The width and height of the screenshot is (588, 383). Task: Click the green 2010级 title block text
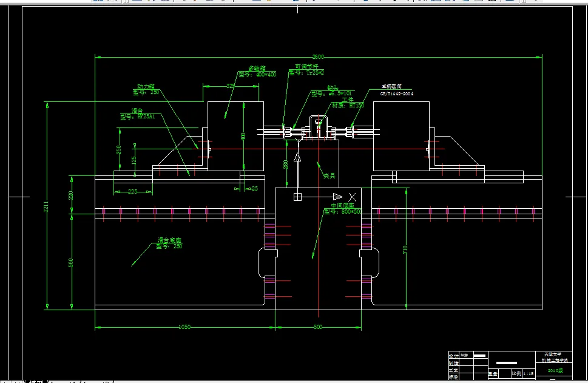pos(555,370)
